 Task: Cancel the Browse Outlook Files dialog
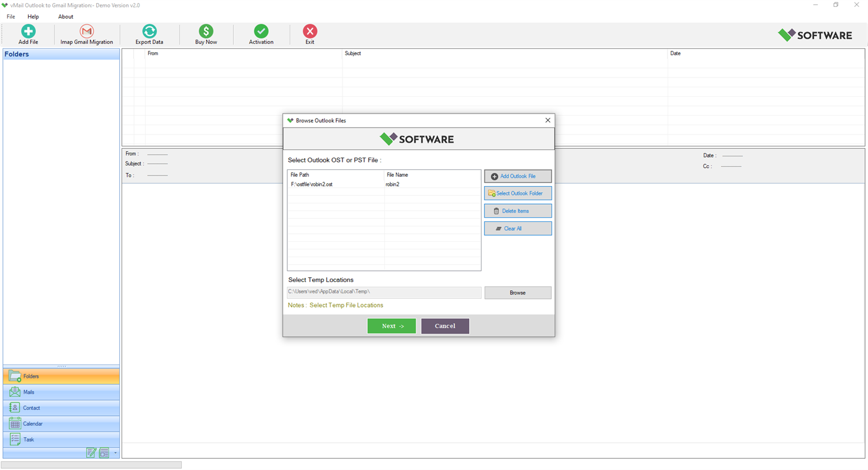445,326
